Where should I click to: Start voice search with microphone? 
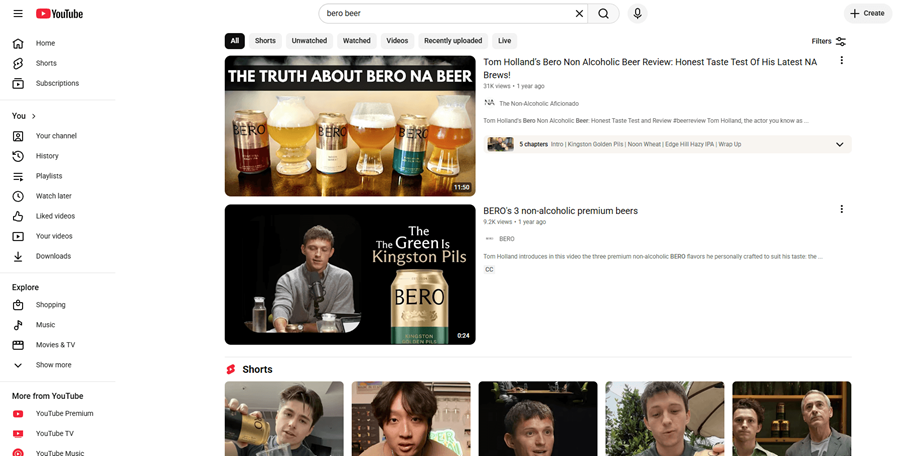tap(637, 13)
